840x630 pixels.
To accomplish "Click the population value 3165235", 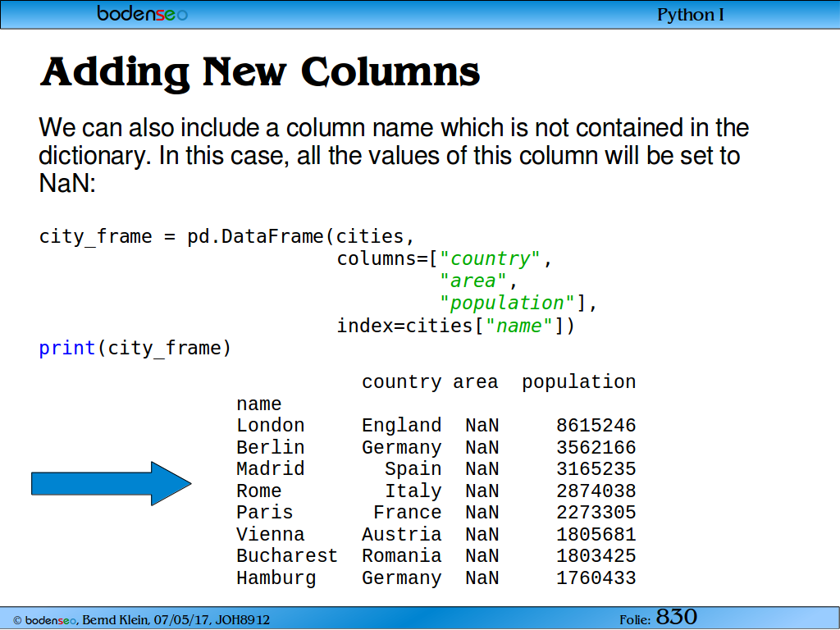I will coord(596,468).
